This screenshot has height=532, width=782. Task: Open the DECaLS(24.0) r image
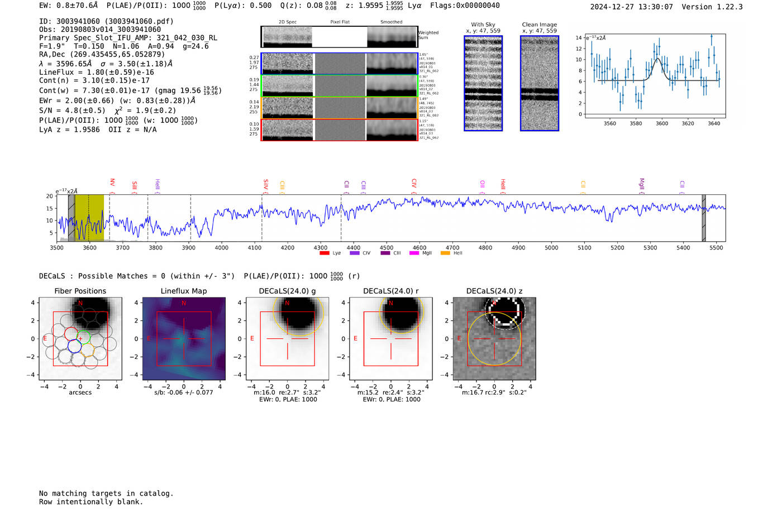(391, 339)
